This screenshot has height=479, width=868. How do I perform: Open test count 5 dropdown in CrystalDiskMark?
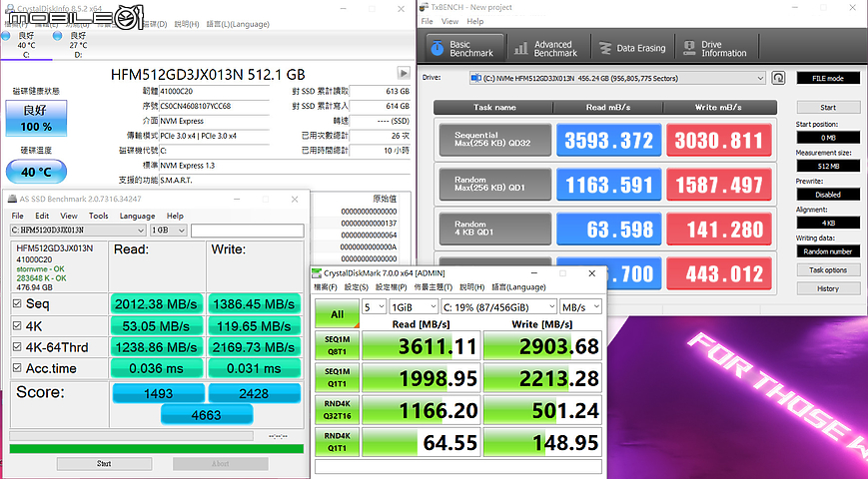click(x=375, y=307)
